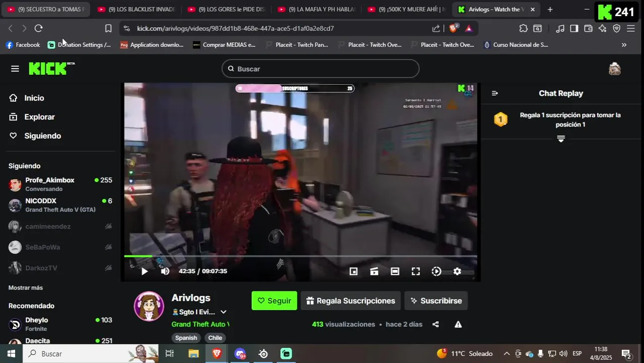Screen dimensions: 644x363
Task: Open the user profile avatar menu
Action: click(x=614, y=69)
